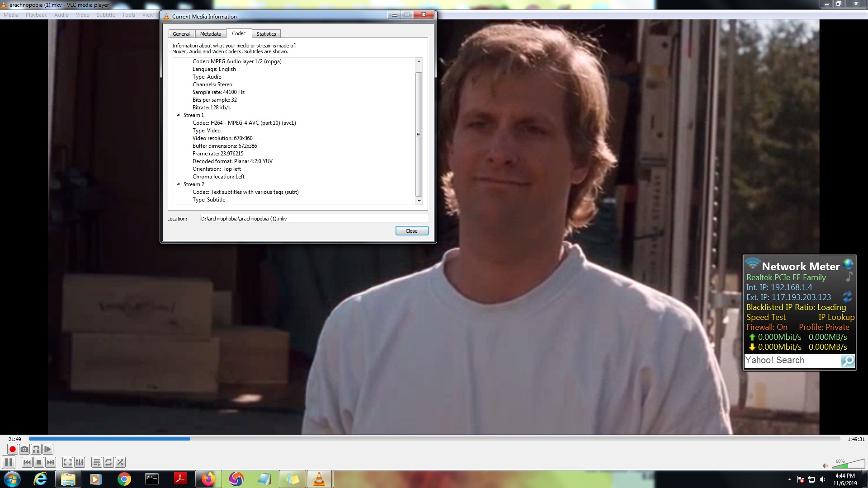Open Firefox from the taskbar
This screenshot has width=868, height=488.
click(208, 479)
